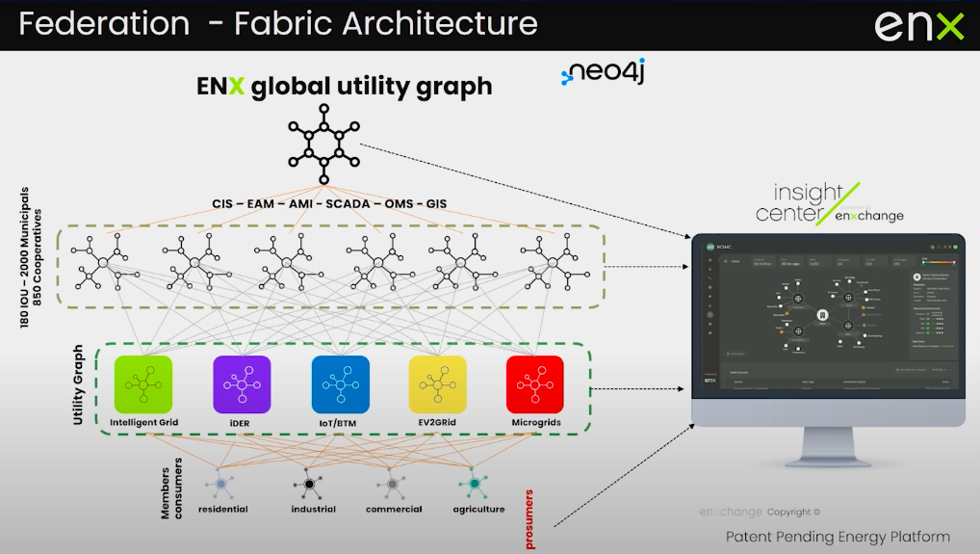Image resolution: width=980 pixels, height=554 pixels.
Task: Click the "IoT/BTM" label
Action: click(x=338, y=423)
